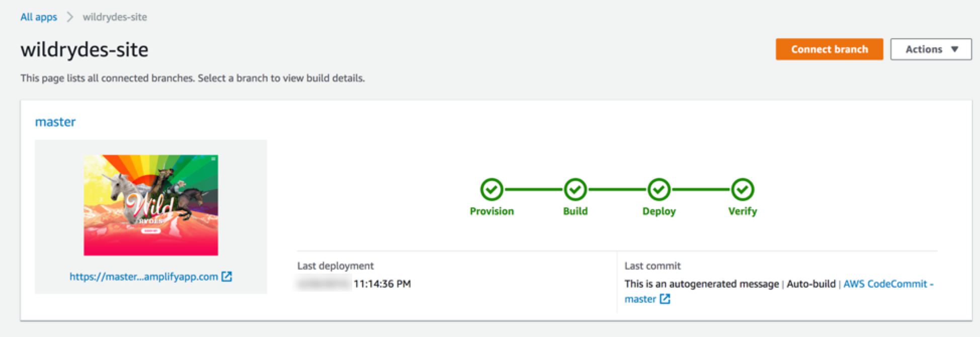
Task: Click the Verify step checkmark icon
Action: point(742,190)
